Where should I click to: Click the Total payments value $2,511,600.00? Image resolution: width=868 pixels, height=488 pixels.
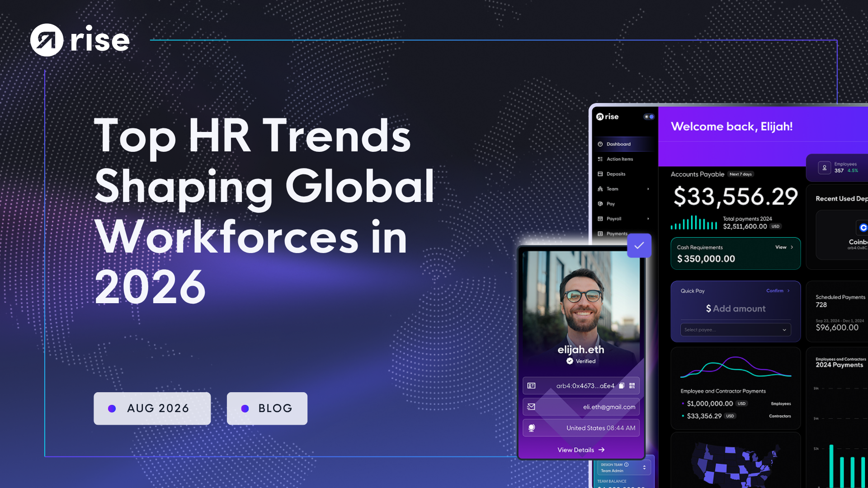click(745, 226)
